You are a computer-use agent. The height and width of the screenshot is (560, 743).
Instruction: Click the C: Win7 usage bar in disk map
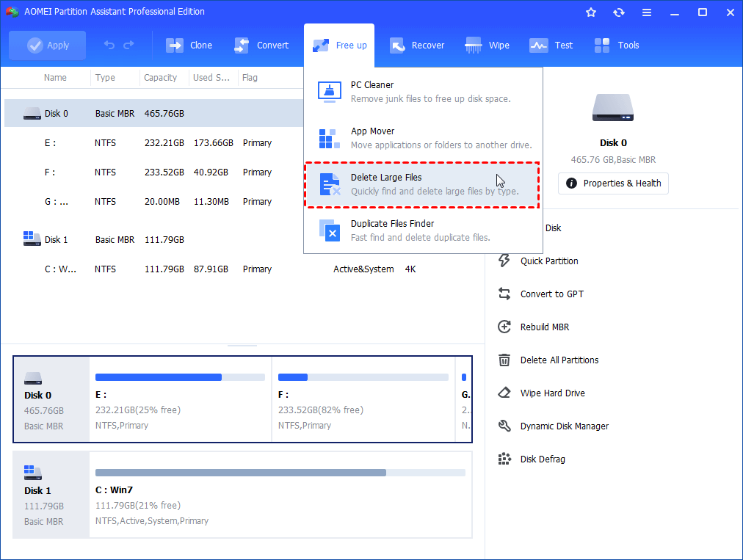click(x=280, y=473)
